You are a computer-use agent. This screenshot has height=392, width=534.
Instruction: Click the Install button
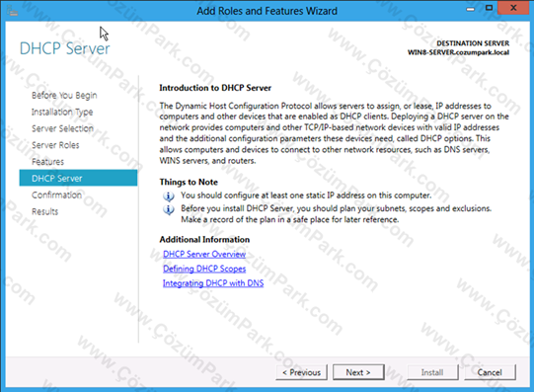coord(432,372)
